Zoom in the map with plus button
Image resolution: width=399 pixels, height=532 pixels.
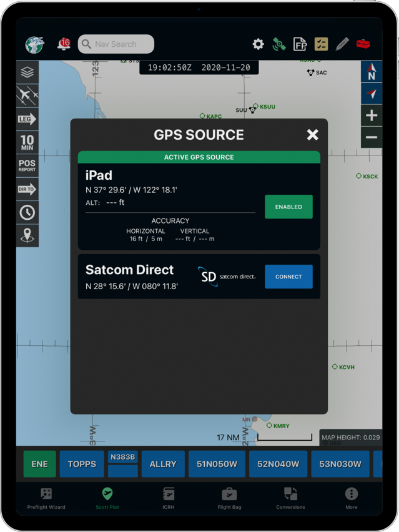tap(372, 116)
